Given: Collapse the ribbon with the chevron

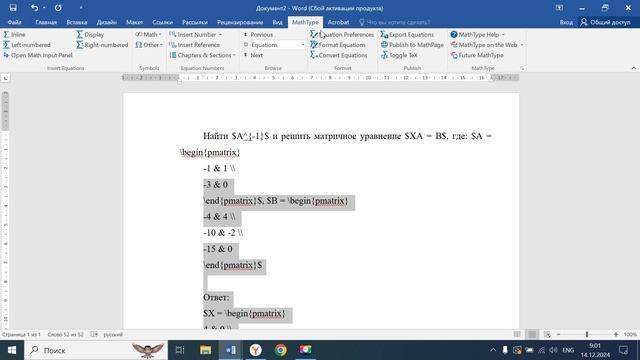Looking at the screenshot, I should coord(633,68).
